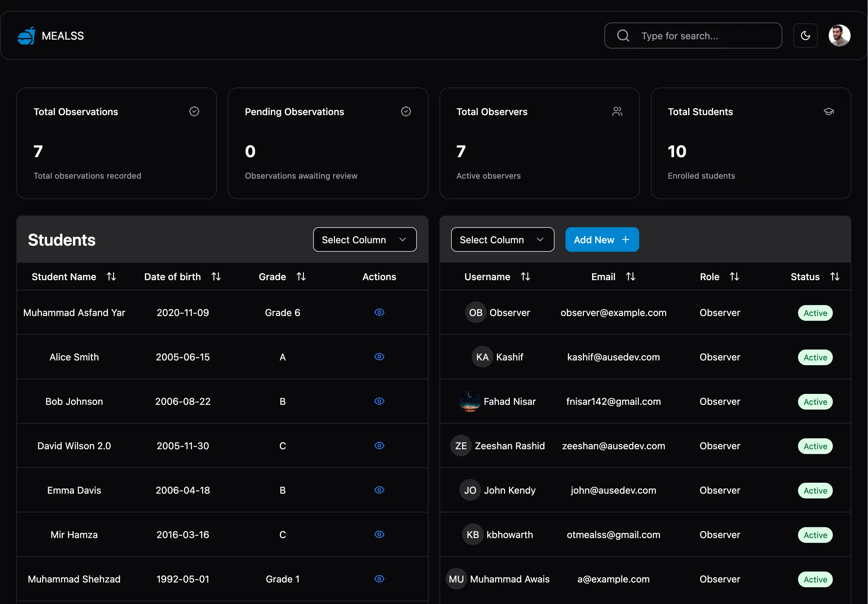Click the search magnifier icon

click(623, 36)
